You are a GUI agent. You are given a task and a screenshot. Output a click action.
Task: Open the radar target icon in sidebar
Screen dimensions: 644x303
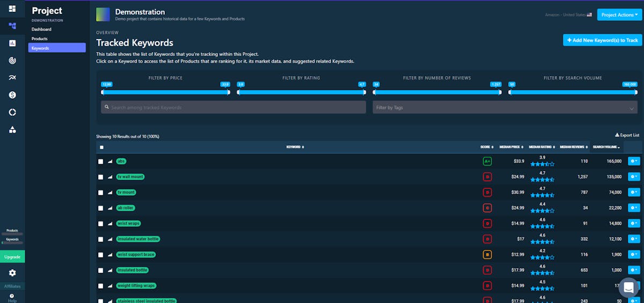(x=12, y=61)
